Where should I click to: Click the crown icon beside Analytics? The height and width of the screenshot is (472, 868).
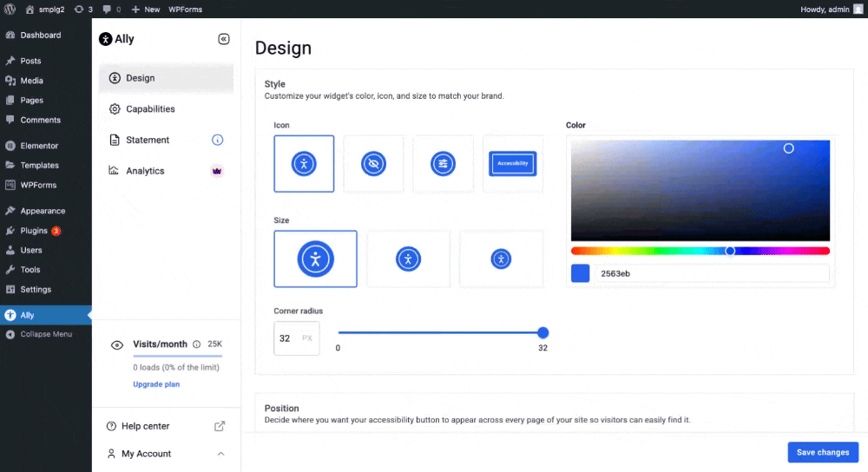pyautogui.click(x=217, y=171)
